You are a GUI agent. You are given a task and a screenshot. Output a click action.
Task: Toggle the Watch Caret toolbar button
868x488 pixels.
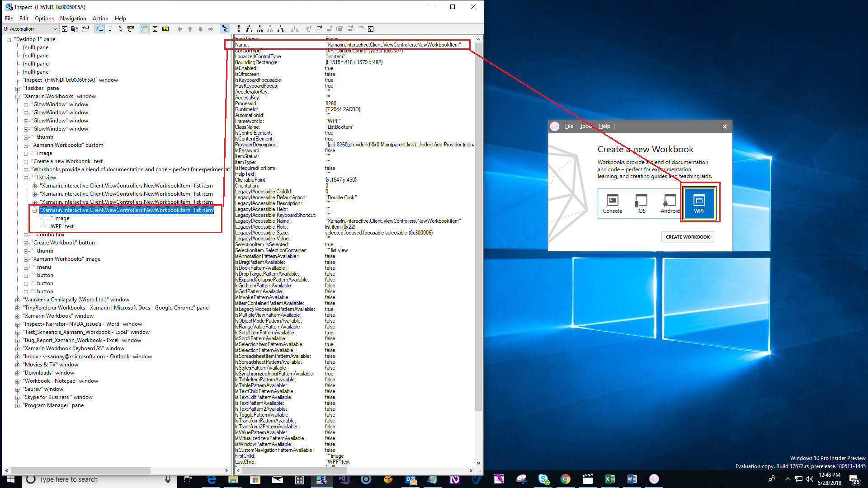coord(110,29)
